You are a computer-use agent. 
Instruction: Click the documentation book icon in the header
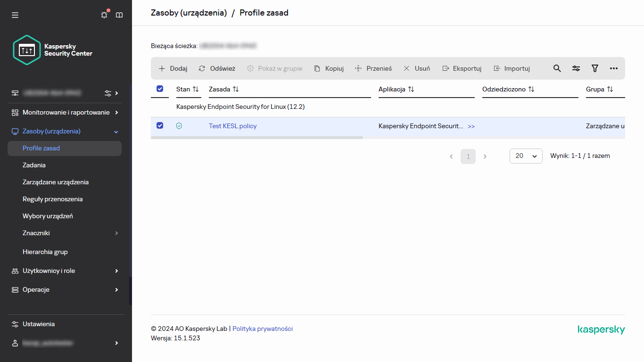(x=119, y=15)
